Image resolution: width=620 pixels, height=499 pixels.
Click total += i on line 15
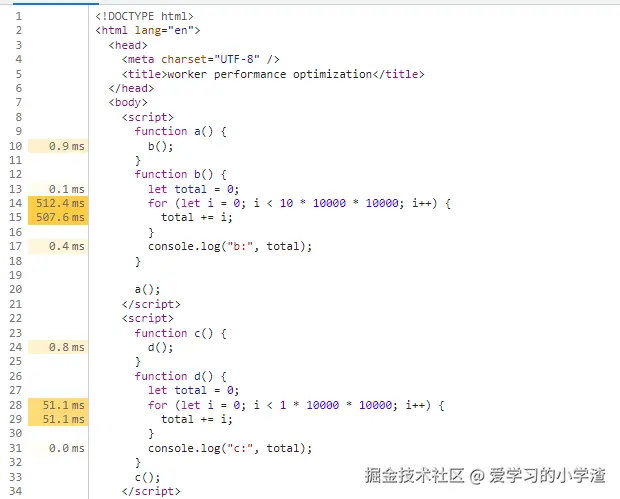197,217
